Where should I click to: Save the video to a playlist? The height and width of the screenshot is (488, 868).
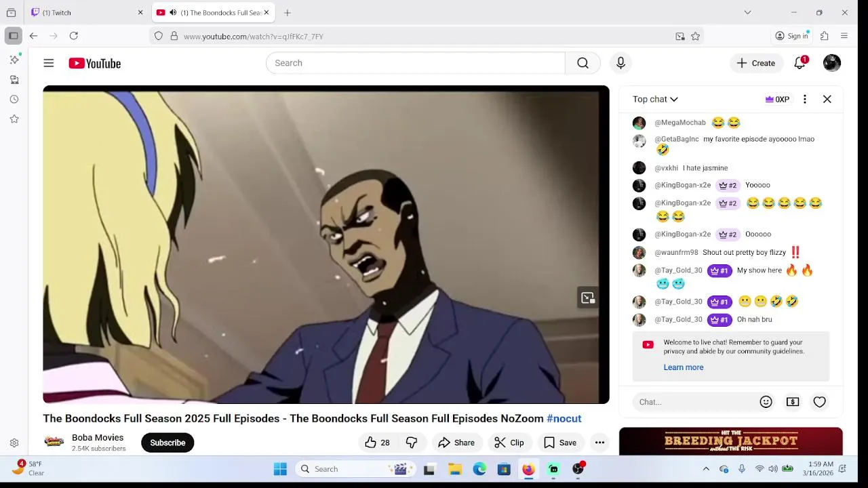tap(560, 443)
